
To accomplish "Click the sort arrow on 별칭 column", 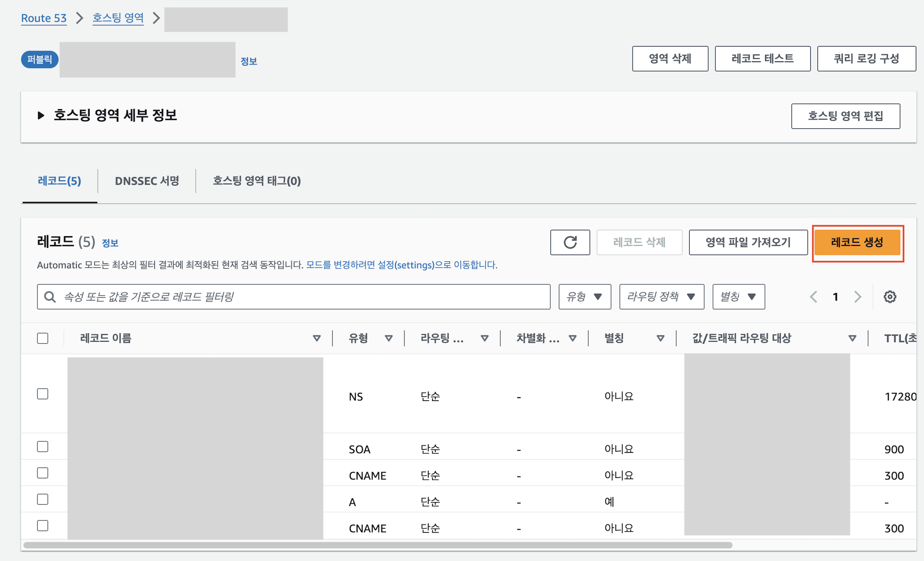I will (x=660, y=338).
